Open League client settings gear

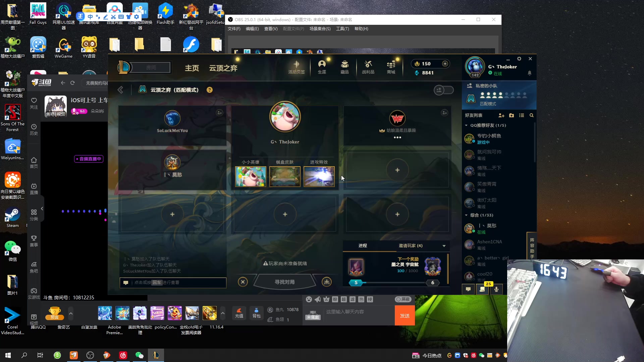coord(519,59)
